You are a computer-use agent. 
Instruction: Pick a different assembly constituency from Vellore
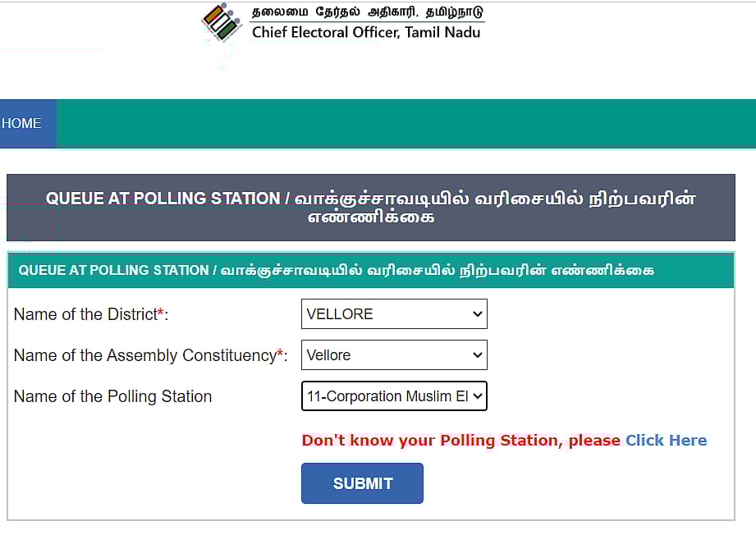pyautogui.click(x=394, y=354)
